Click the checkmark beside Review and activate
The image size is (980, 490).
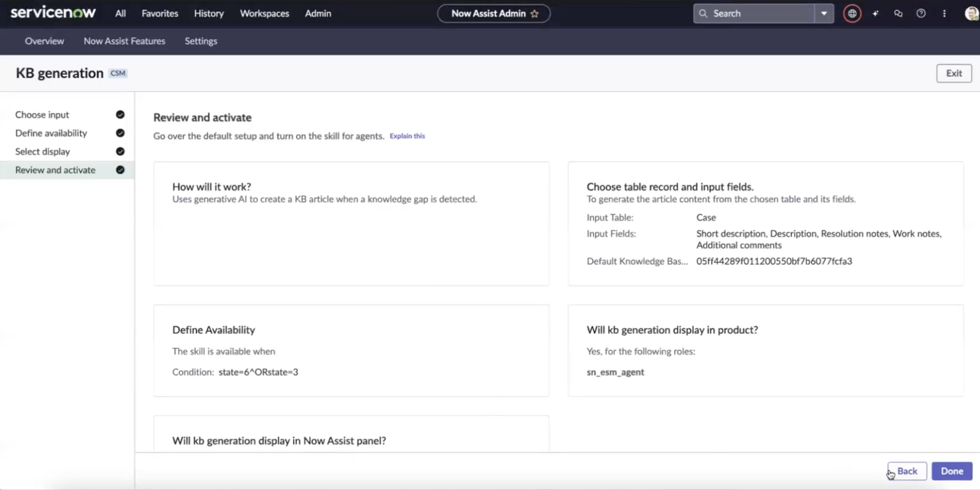click(120, 170)
